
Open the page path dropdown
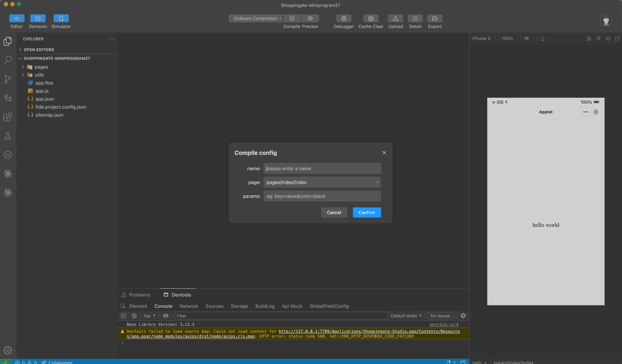pyautogui.click(x=322, y=182)
